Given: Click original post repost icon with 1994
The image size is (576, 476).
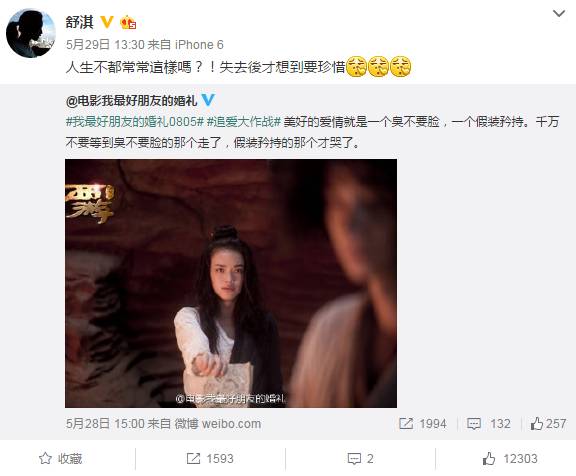Looking at the screenshot, I should (x=423, y=423).
